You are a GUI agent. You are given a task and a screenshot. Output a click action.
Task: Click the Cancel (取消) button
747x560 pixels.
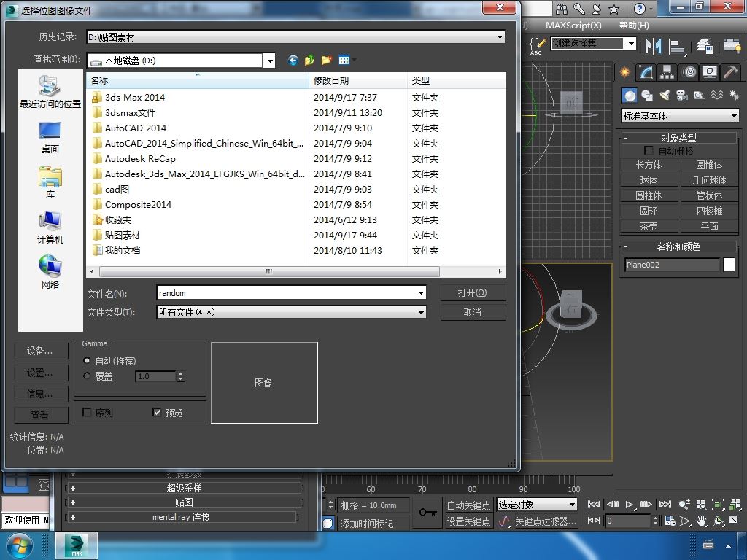pyautogui.click(x=473, y=312)
